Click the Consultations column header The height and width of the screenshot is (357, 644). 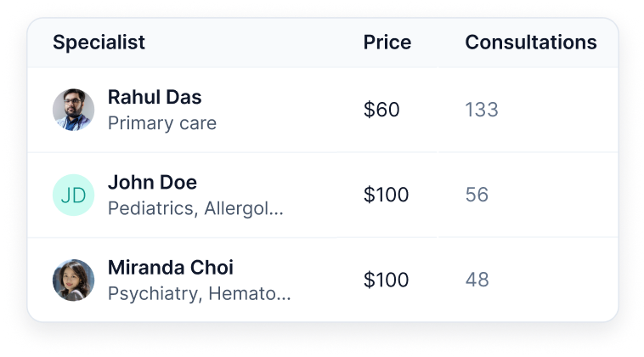point(531,42)
